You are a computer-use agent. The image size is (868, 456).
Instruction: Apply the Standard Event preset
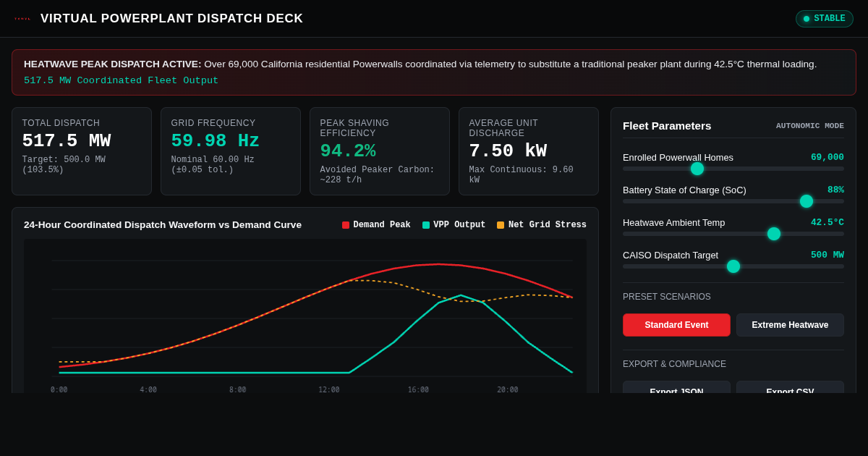tap(676, 325)
